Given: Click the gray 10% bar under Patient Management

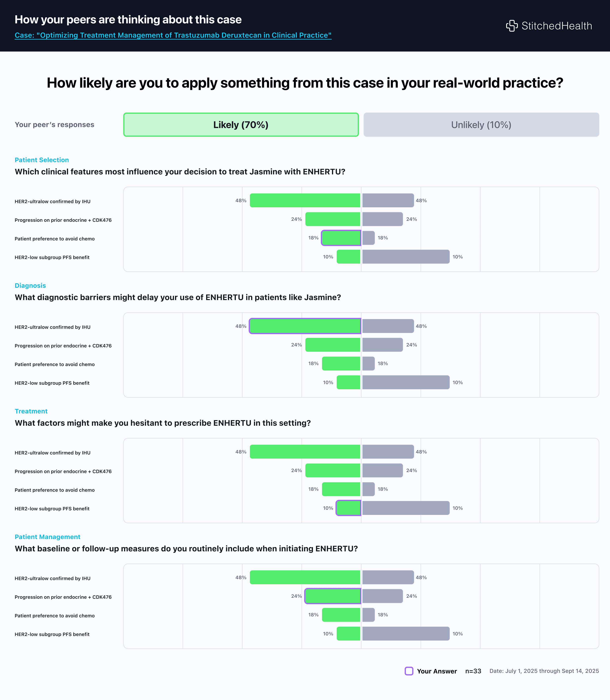Looking at the screenshot, I should [x=405, y=634].
